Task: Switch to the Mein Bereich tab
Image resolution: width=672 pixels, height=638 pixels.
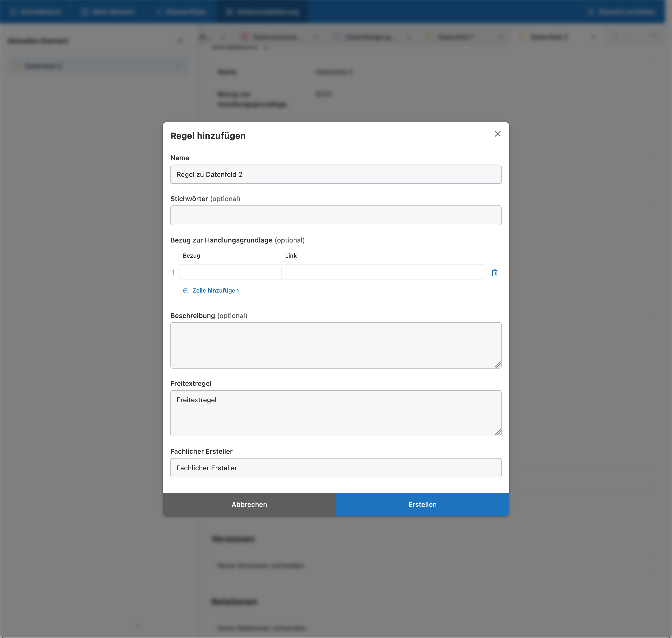Action: (109, 12)
